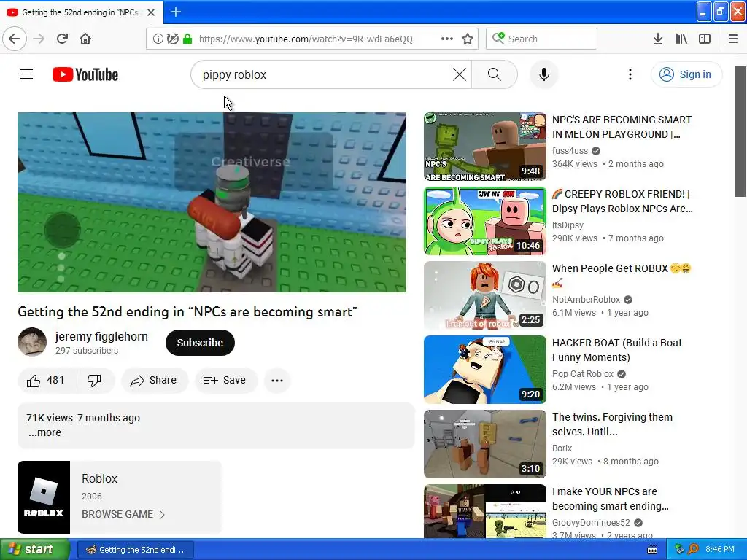Go to YouTube home via logo
The height and width of the screenshot is (560, 747).
coord(85,74)
